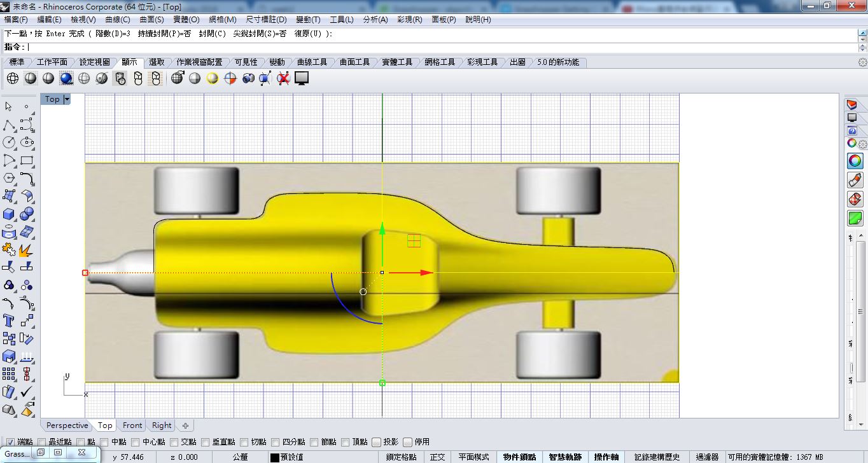Click the explode tool icon
The width and height of the screenshot is (868, 463).
click(x=27, y=249)
